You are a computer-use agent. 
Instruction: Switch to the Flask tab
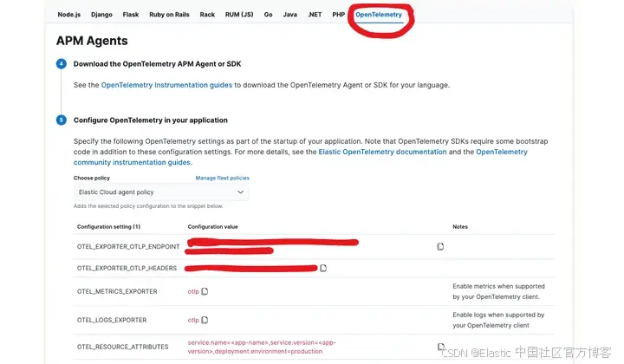coord(131,15)
